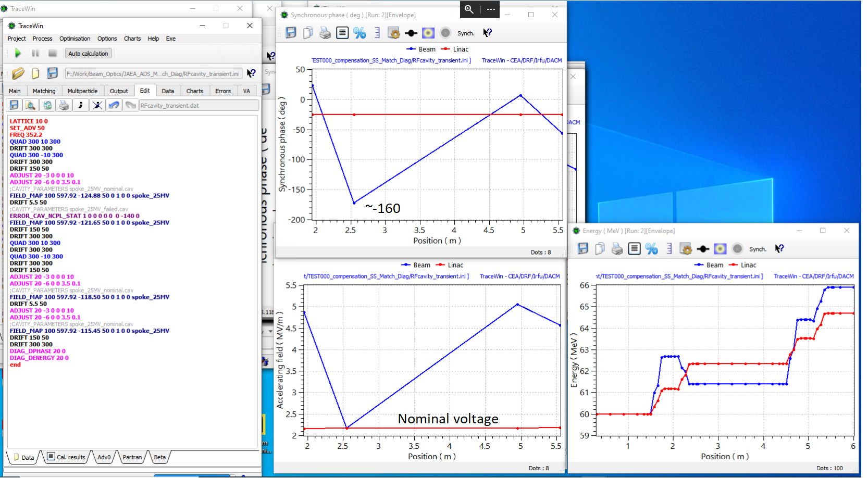The height and width of the screenshot is (478, 868).
Task: Click the Synch. button in Energy window
Action: click(x=758, y=249)
